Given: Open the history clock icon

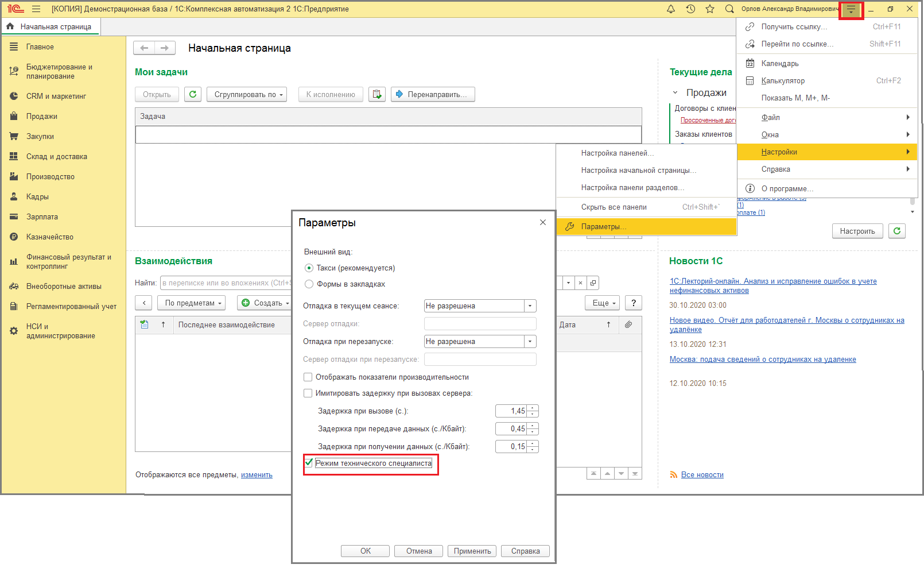Looking at the screenshot, I should click(x=690, y=9).
